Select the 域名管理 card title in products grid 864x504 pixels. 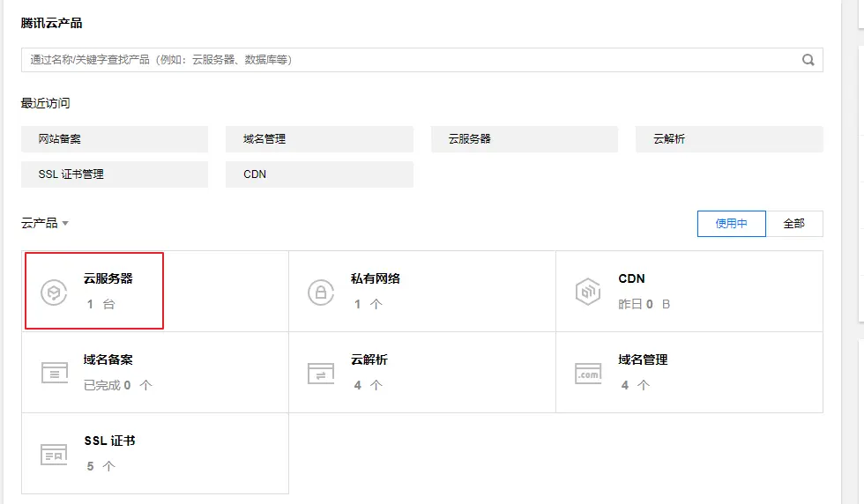coord(643,359)
